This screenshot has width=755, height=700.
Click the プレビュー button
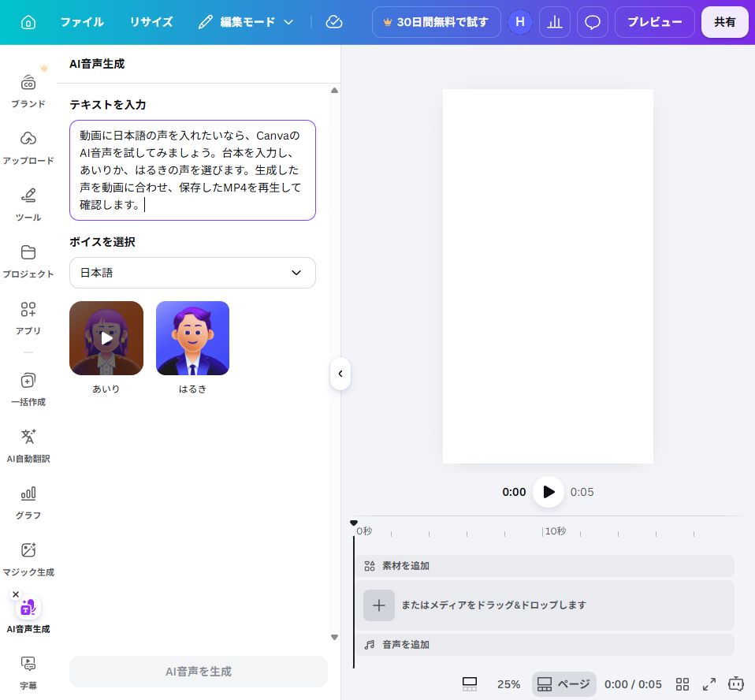[654, 22]
